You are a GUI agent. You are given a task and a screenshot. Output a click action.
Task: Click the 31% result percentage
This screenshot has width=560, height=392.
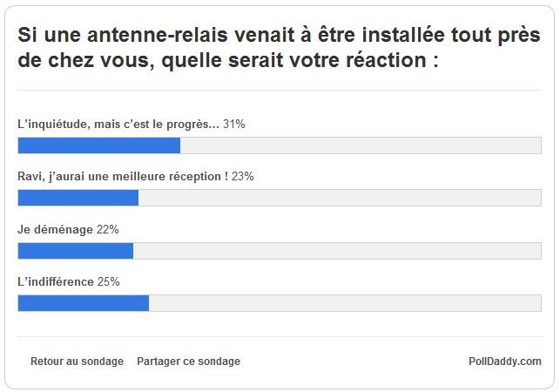(x=234, y=125)
